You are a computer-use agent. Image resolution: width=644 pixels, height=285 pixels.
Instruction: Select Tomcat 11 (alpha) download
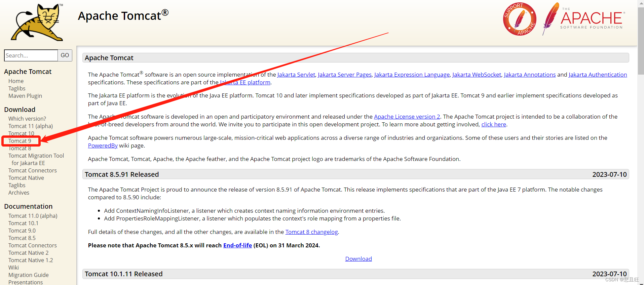point(31,126)
